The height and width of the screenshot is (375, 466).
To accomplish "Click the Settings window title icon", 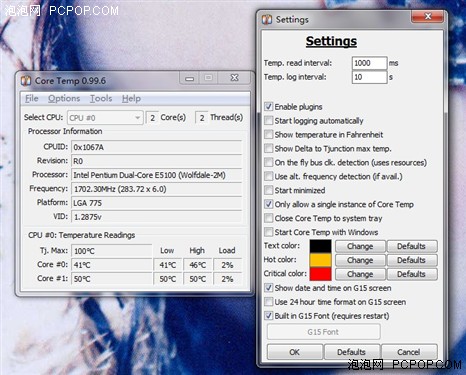I will tap(267, 20).
